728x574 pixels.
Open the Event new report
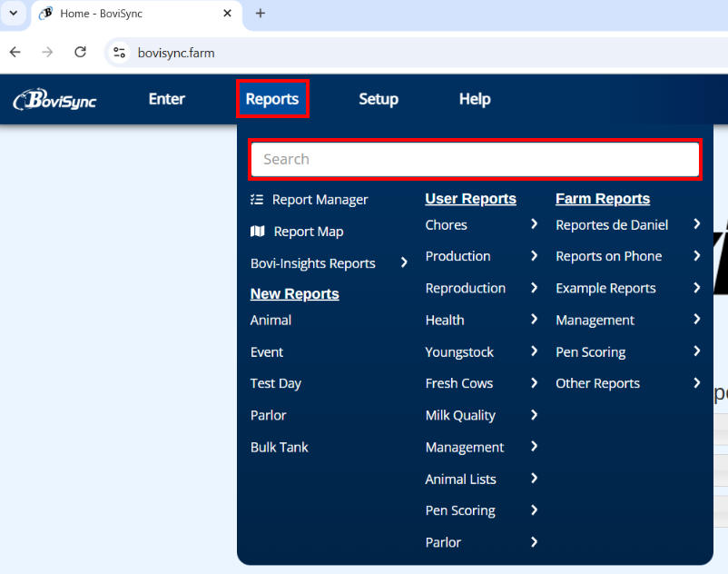pyautogui.click(x=267, y=352)
